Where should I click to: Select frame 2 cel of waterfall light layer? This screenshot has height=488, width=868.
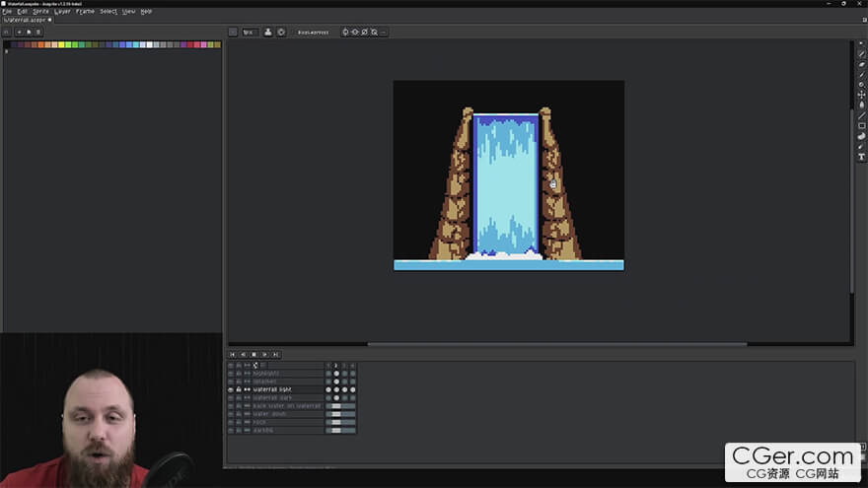coord(336,389)
